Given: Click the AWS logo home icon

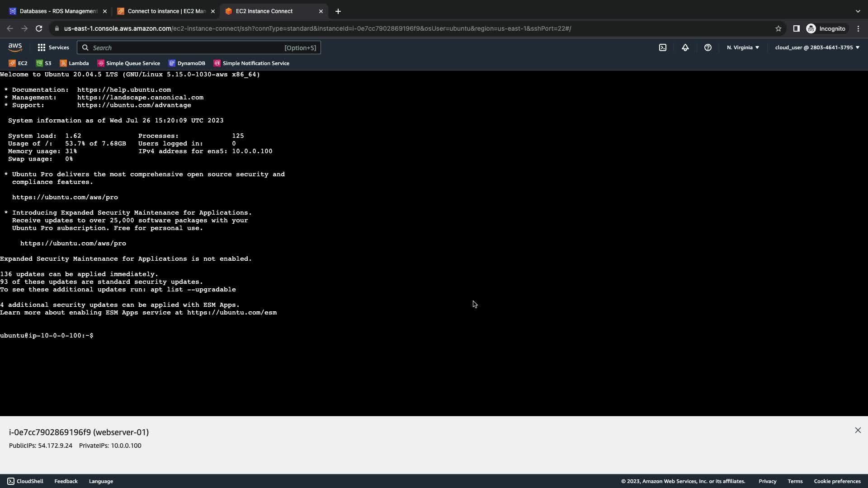Looking at the screenshot, I should point(15,47).
